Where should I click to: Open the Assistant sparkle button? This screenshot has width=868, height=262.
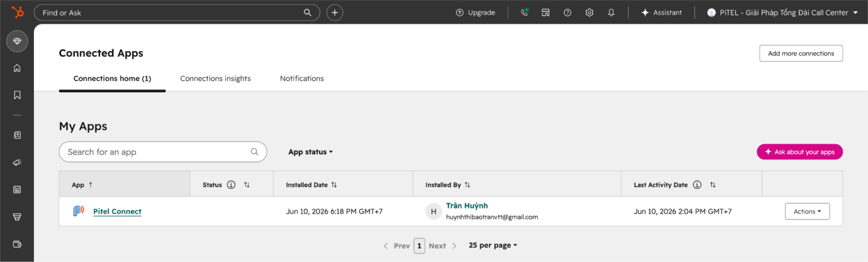(662, 12)
